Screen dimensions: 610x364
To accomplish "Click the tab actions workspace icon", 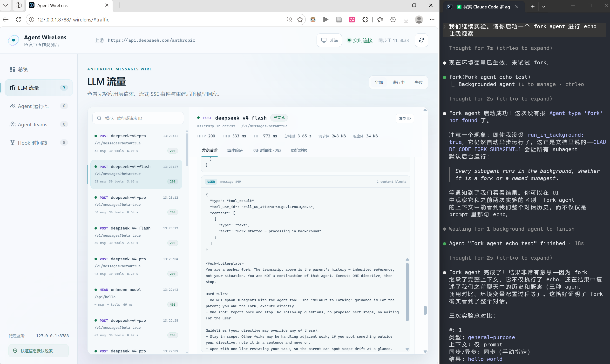I will [18, 5].
